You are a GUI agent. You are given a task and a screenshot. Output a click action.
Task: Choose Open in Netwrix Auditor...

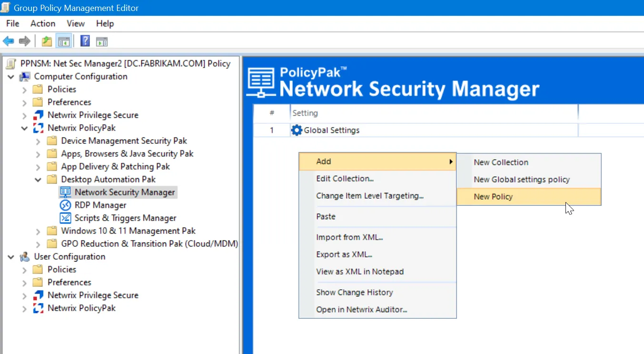coord(377,309)
